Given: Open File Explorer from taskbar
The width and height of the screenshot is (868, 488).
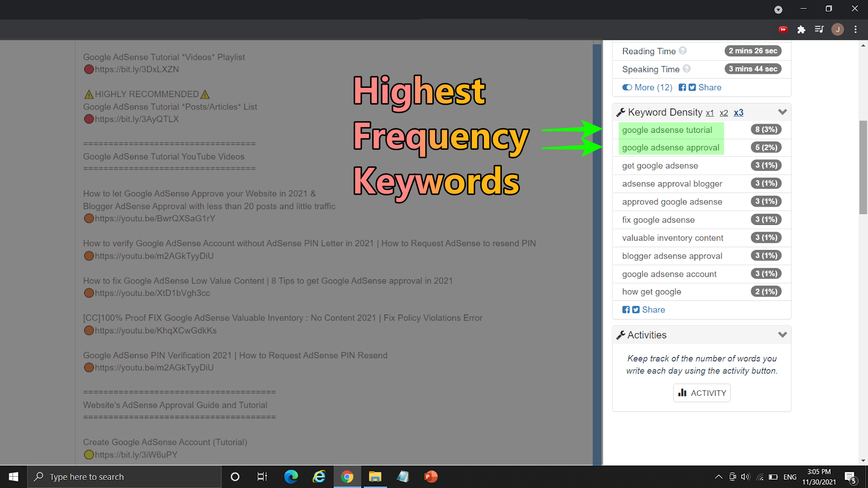Looking at the screenshot, I should (375, 477).
